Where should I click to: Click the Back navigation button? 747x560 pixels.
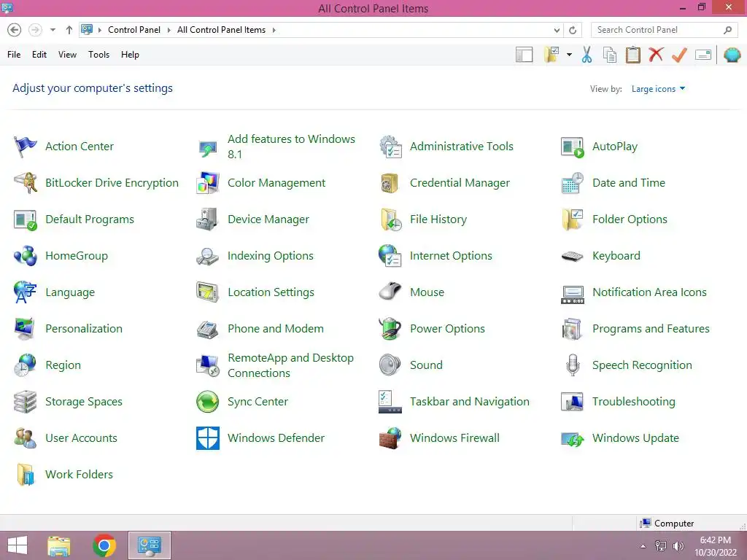[x=15, y=30]
